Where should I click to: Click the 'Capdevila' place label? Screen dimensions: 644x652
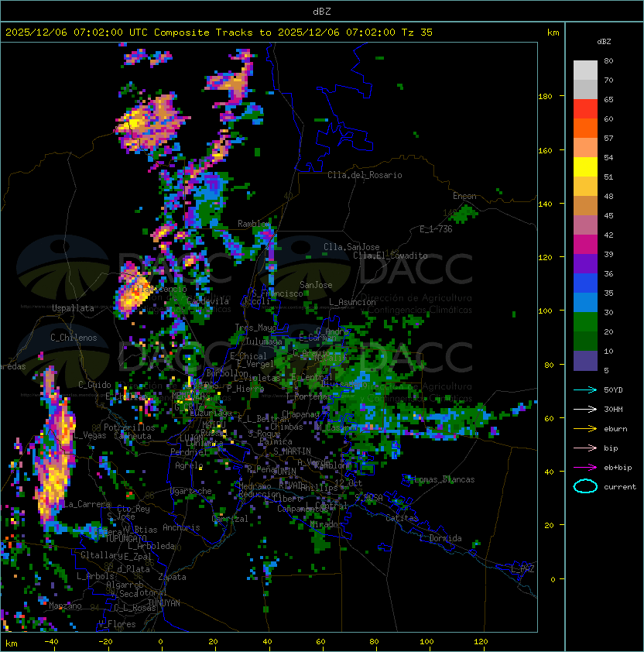tap(208, 301)
